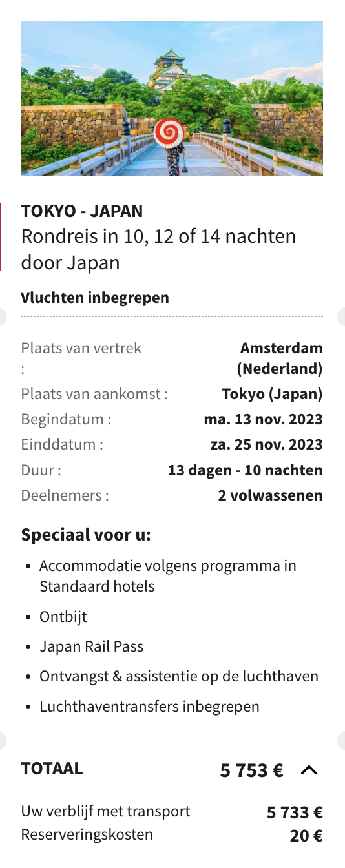Click participants value 2 volwassenen

270,496
